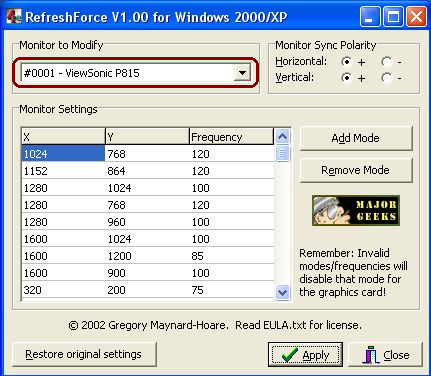
Task: Close window using title bar X
Action: tap(416, 16)
